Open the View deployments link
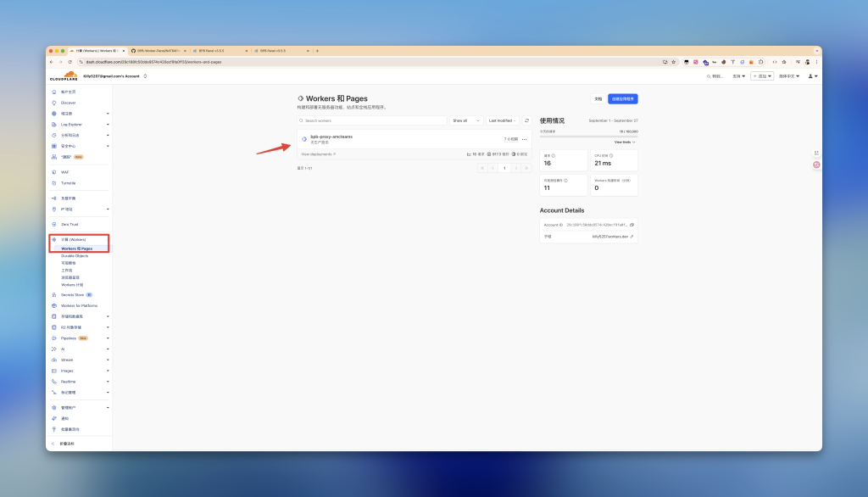Image resolution: width=868 pixels, height=497 pixels. [x=318, y=154]
